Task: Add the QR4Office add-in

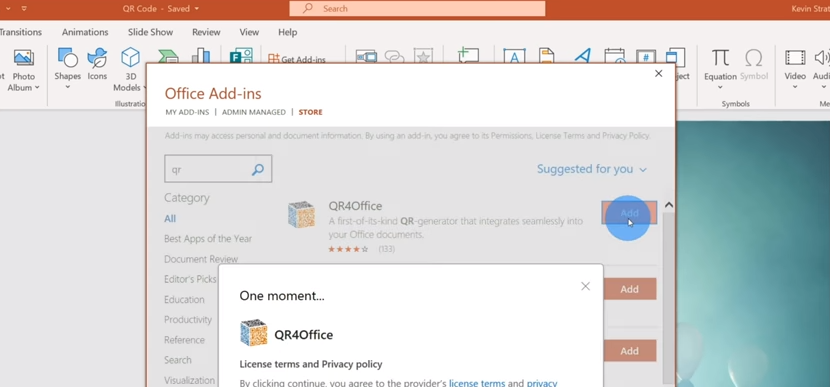Action: pyautogui.click(x=629, y=213)
